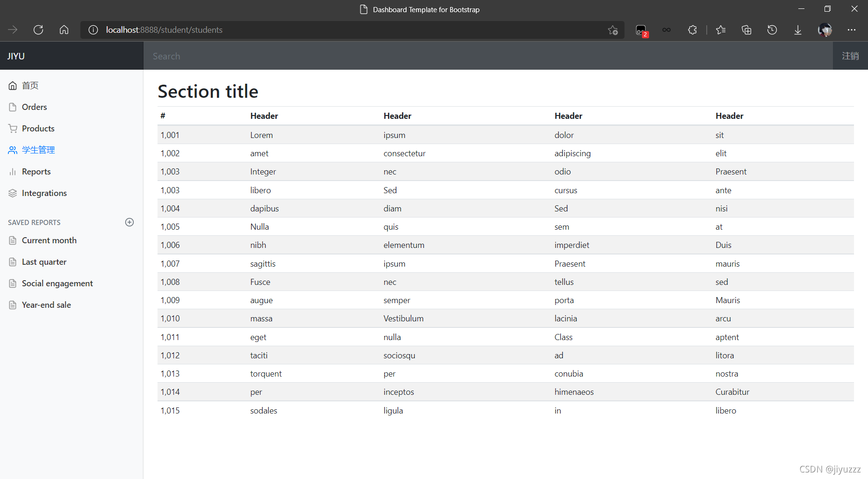The width and height of the screenshot is (868, 479).
Task: Open the 首页 sidebar link
Action: [30, 86]
